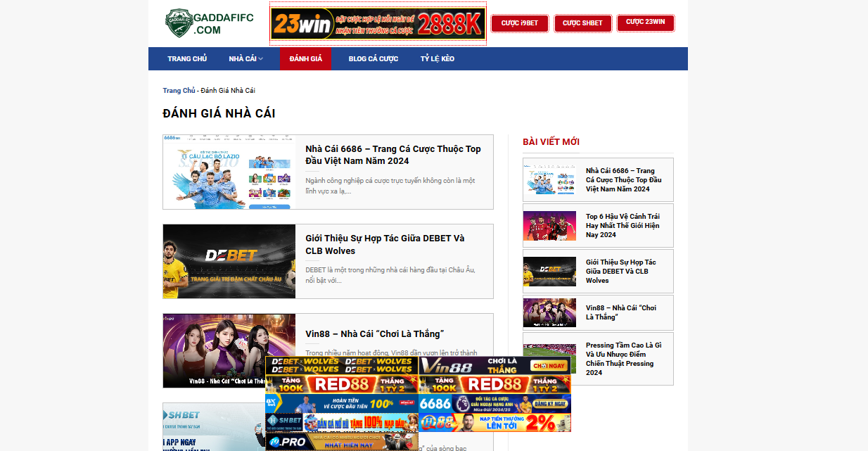Click the SHBET article thumbnail

point(214,427)
